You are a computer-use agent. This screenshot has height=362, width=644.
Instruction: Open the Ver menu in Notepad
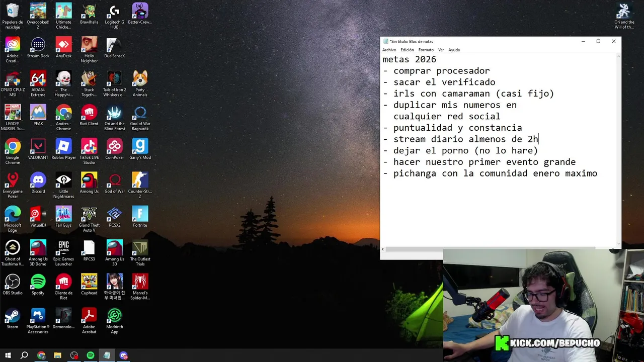441,50
